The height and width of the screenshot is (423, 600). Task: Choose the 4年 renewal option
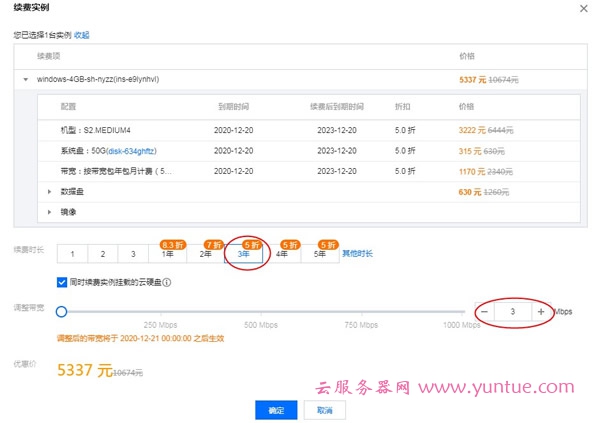[282, 255]
